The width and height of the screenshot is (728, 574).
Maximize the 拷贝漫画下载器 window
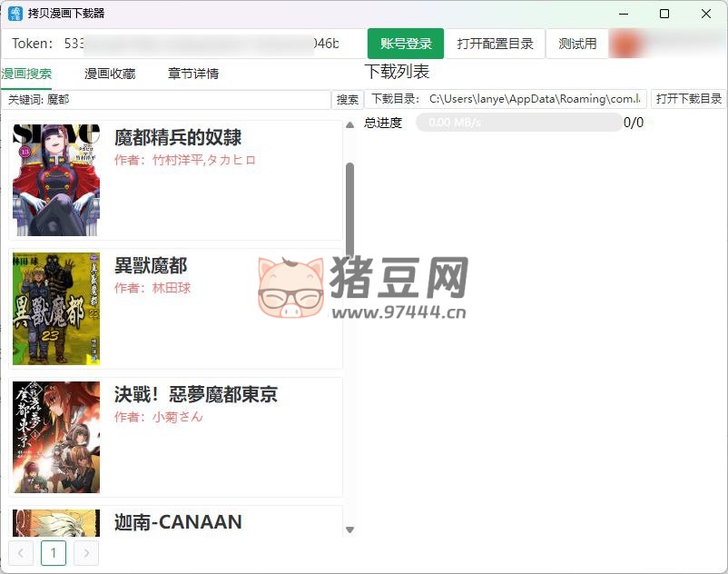(x=664, y=14)
